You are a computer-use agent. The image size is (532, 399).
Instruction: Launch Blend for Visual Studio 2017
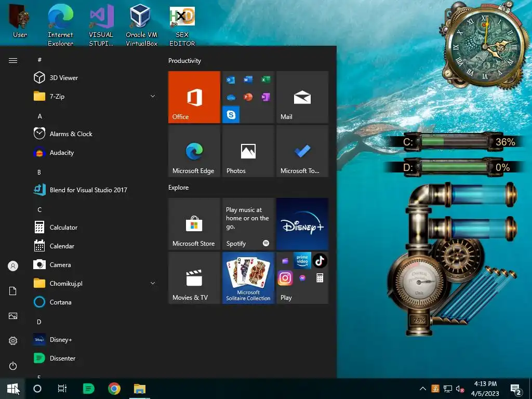(x=81, y=190)
